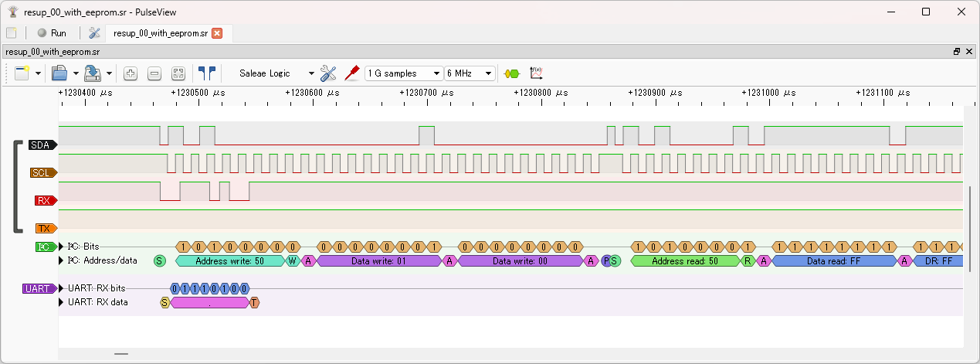The image size is (980, 364).
Task: Select the SCL channel label
Action: click(x=43, y=172)
